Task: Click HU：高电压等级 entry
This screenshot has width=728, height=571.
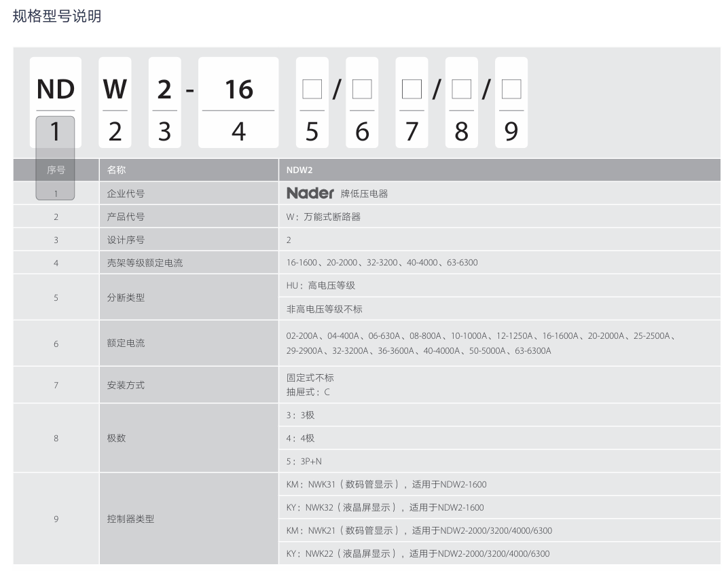Action: (321, 285)
